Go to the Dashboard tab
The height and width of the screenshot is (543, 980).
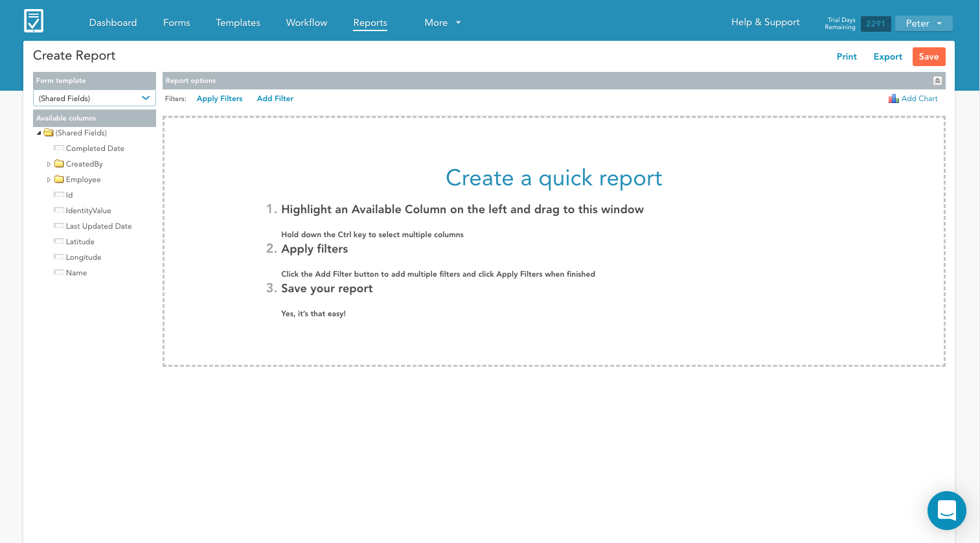coord(113,23)
